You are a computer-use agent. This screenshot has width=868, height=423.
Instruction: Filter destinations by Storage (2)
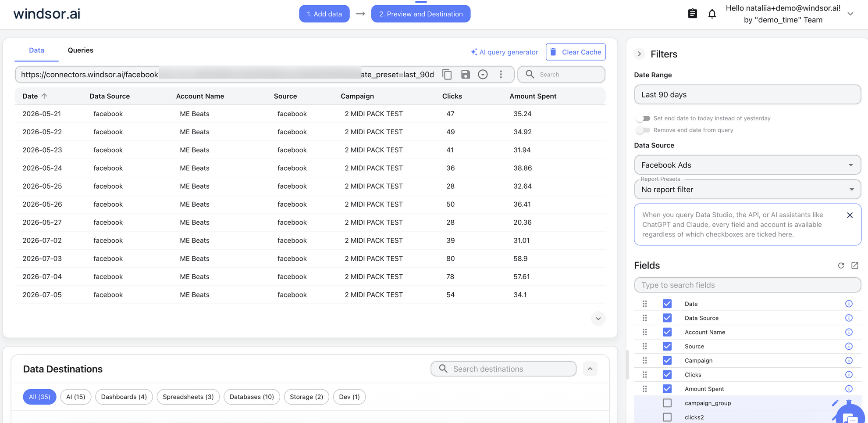point(306,397)
